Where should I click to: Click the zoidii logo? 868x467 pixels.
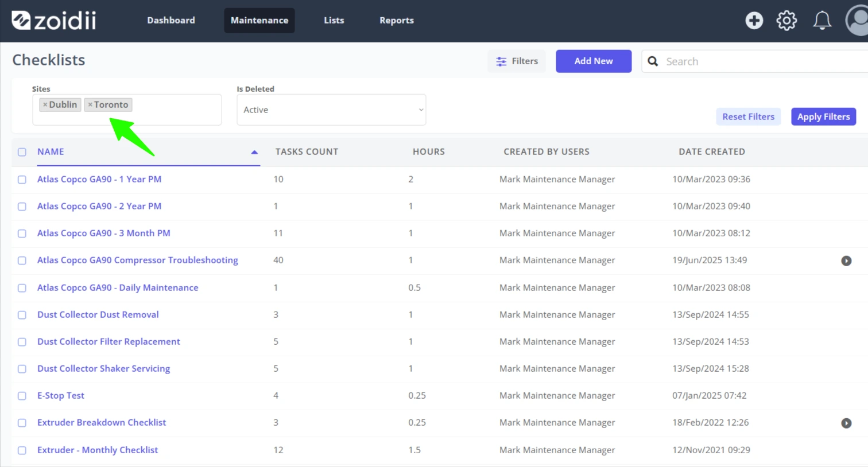click(54, 20)
